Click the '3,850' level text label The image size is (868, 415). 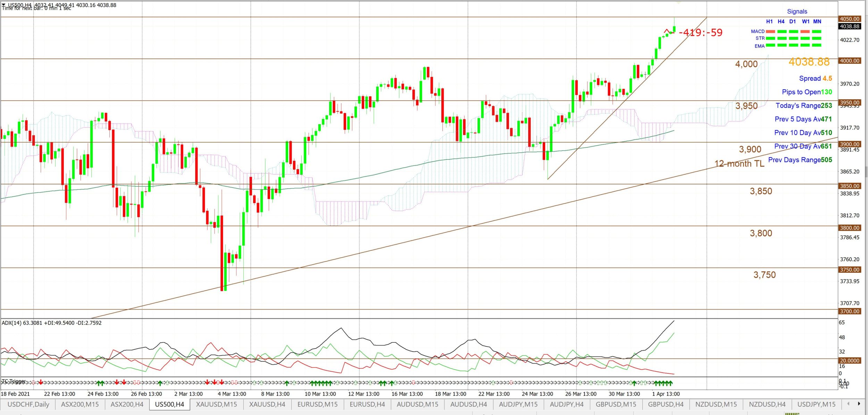coord(761,191)
